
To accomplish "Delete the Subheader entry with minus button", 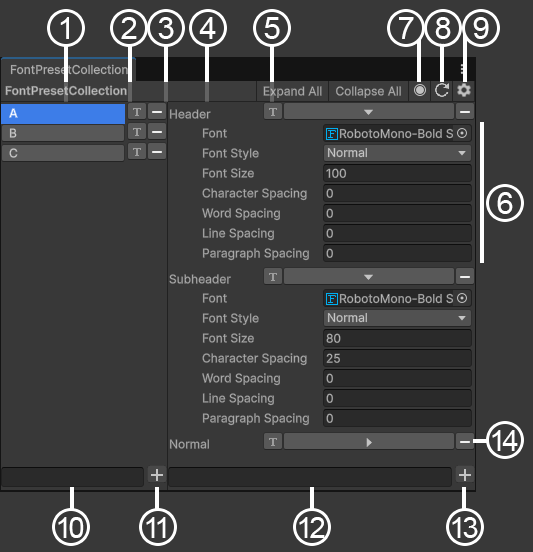I will coord(465,277).
